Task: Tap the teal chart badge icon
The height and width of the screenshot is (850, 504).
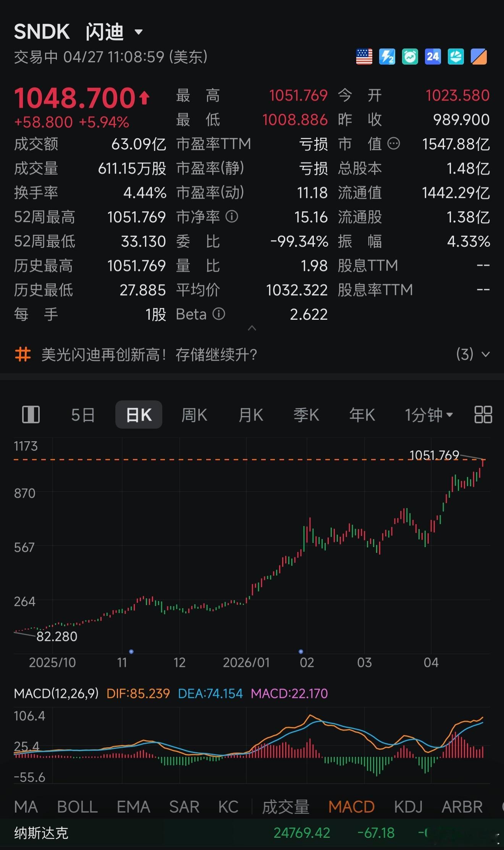Action: tap(456, 57)
